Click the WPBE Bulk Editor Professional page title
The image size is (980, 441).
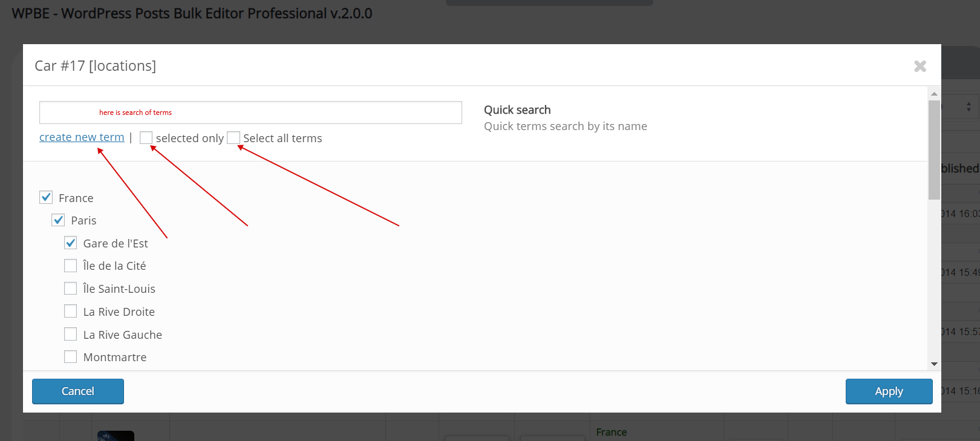click(192, 13)
